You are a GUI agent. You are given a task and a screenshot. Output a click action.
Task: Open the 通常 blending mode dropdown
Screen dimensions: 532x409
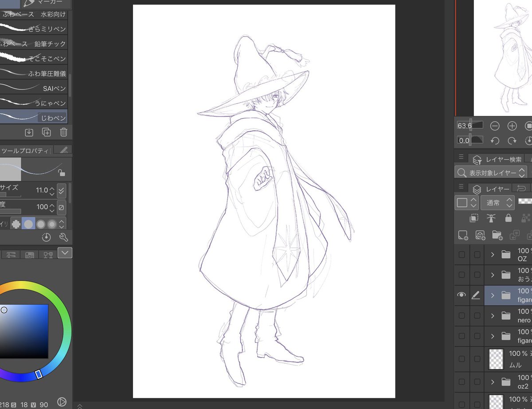click(x=497, y=203)
